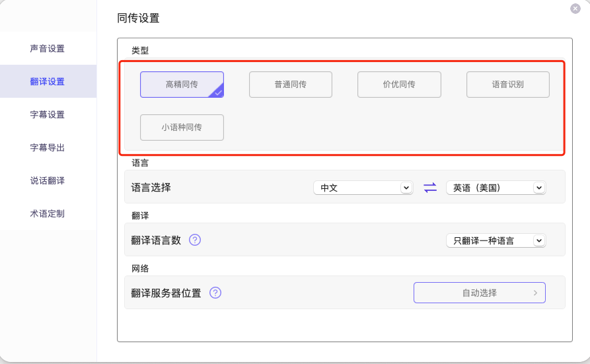
Task: Open the 说话翻译 sidebar tab
Action: pyautogui.click(x=48, y=180)
